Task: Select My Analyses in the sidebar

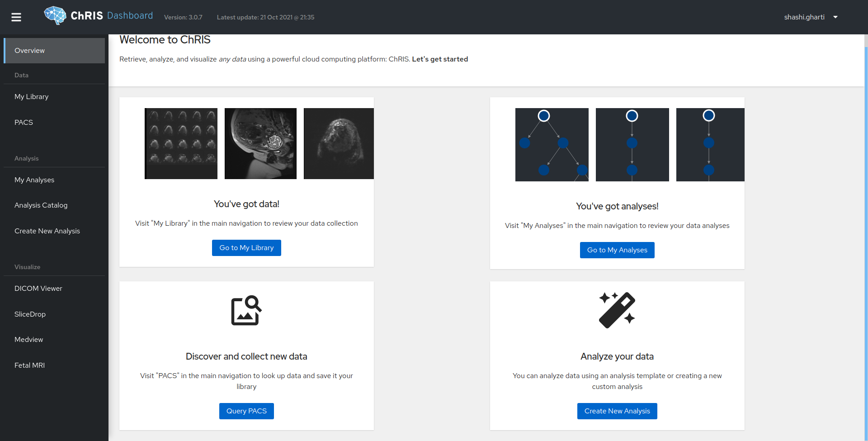Action: click(x=34, y=180)
